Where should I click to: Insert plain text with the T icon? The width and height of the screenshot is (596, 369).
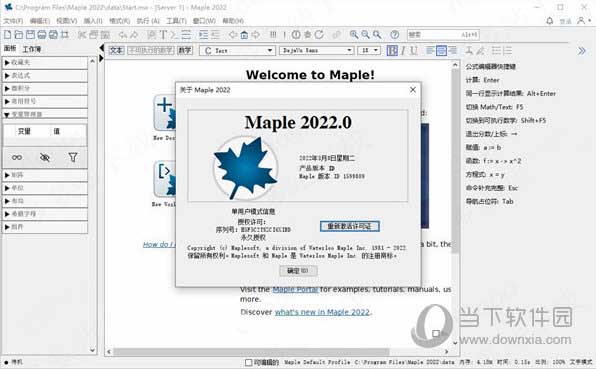[x=163, y=35]
